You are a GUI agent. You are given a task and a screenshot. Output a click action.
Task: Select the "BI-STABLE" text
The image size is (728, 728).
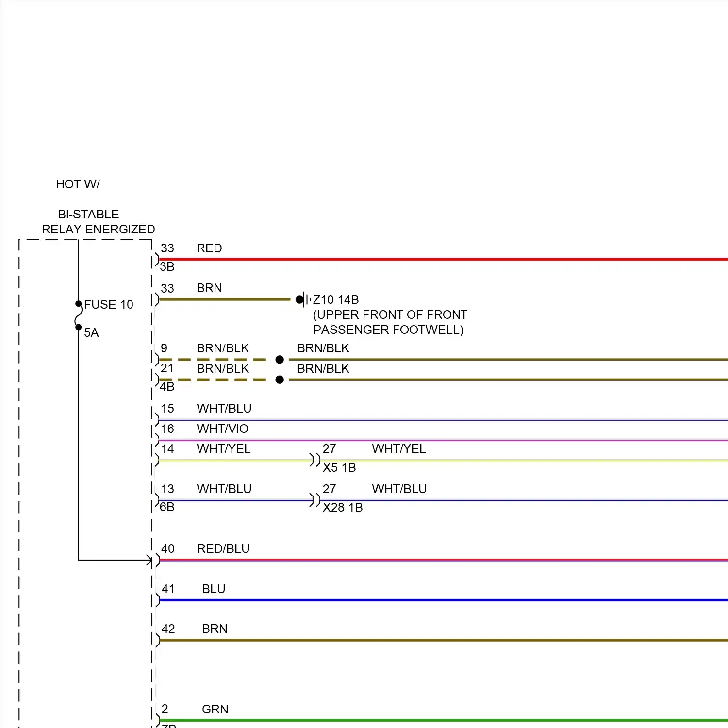[x=88, y=215]
